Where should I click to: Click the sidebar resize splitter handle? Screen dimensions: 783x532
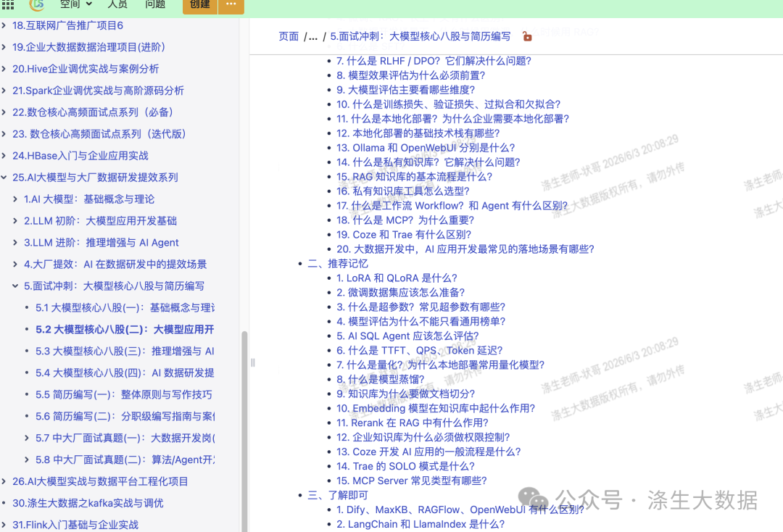[x=253, y=363]
